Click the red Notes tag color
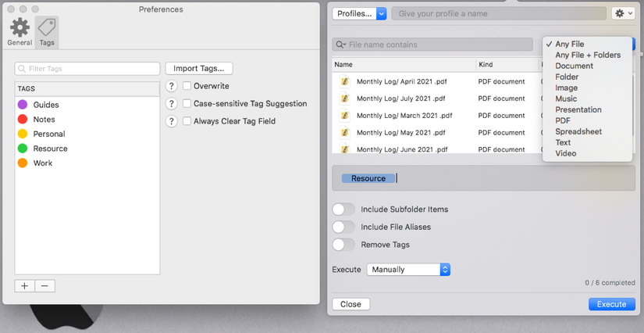 pos(23,120)
